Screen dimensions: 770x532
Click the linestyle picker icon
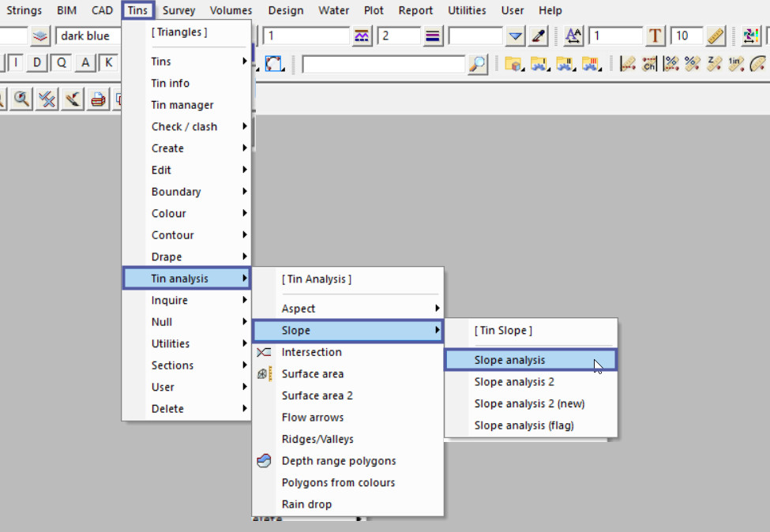(362, 36)
